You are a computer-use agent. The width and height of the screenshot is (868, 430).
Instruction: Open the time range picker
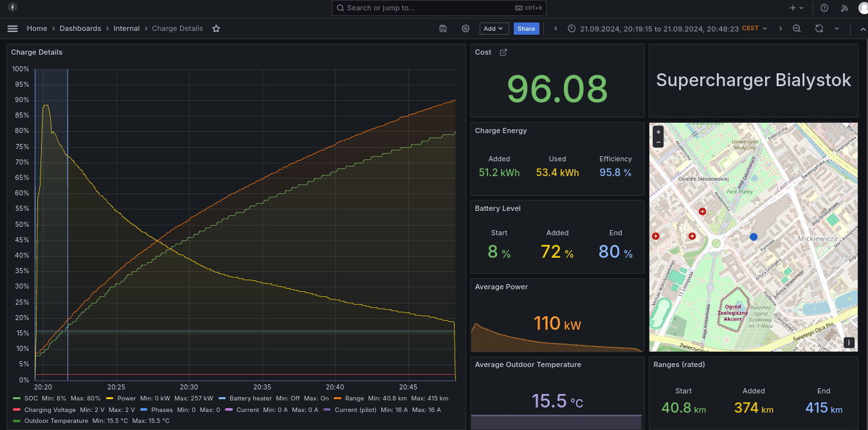[668, 28]
